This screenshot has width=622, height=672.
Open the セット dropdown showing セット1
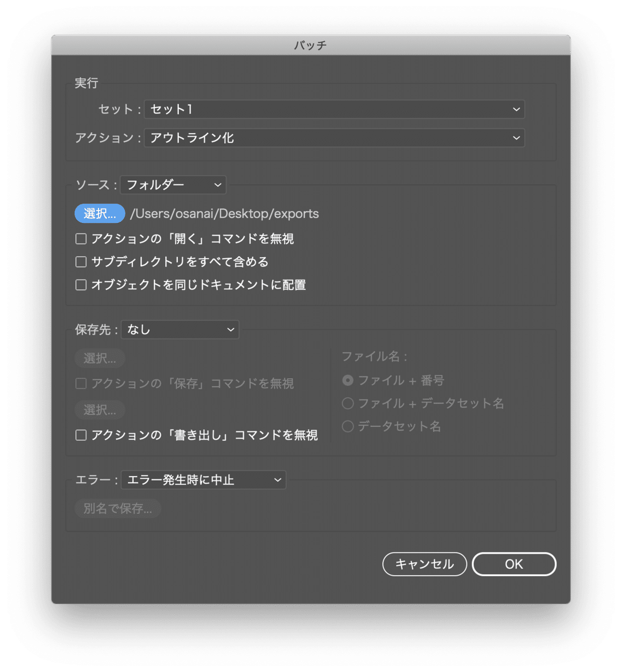[334, 109]
